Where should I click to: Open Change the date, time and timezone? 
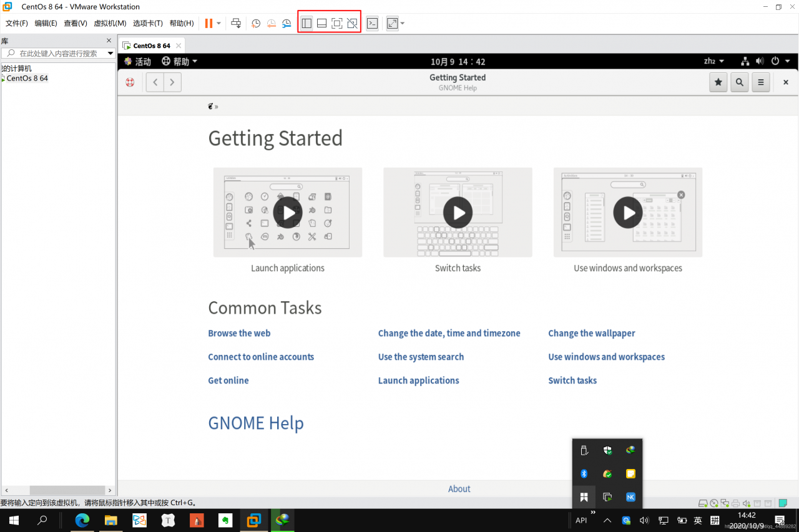[x=449, y=333]
